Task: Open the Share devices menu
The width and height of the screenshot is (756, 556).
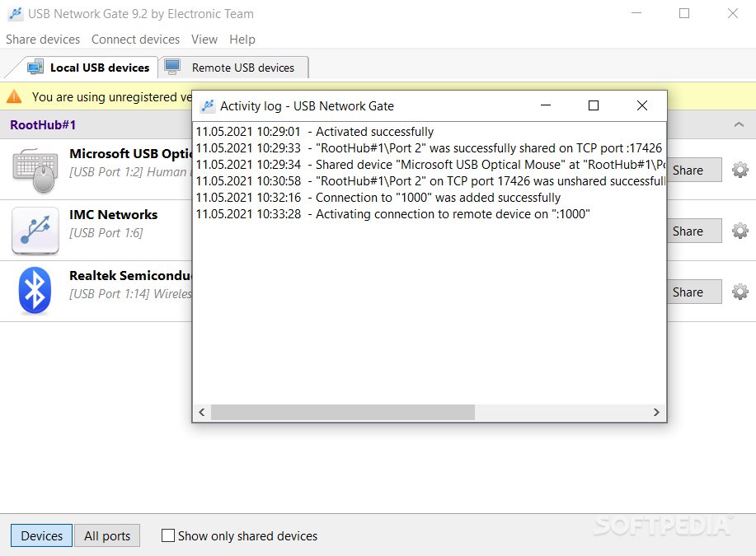Action: 43,39
